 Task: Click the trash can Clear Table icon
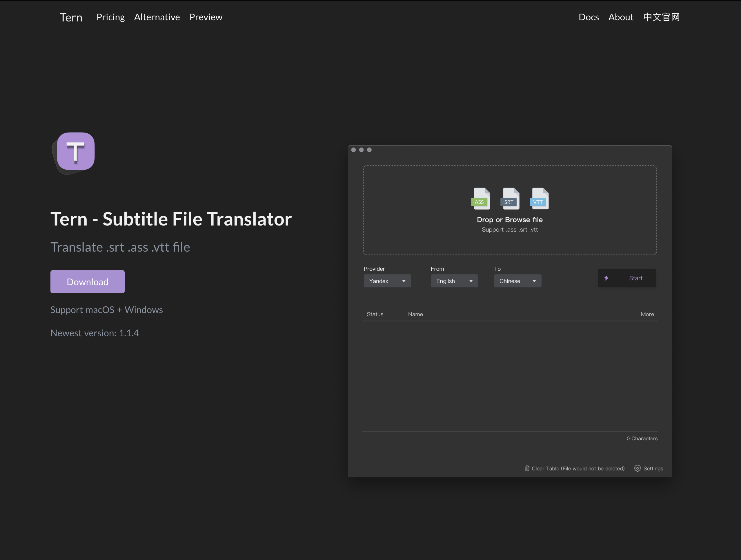(x=527, y=468)
